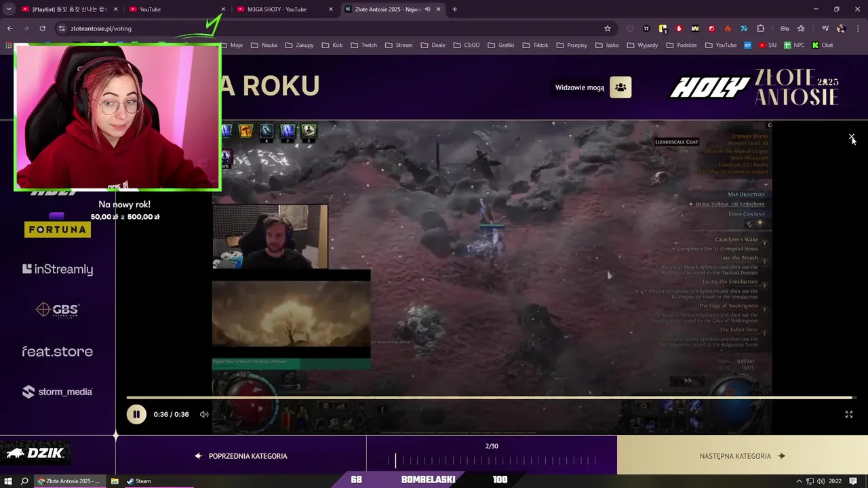Screen dimensions: 868x488
Task: Open the Windows notification center
Action: [x=853, y=481]
